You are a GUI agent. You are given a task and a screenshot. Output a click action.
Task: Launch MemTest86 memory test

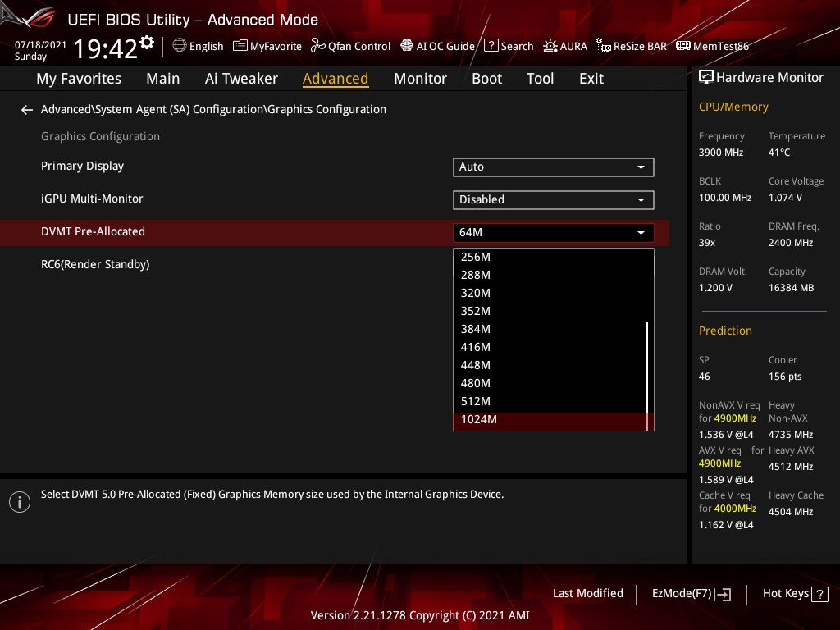[x=712, y=46]
